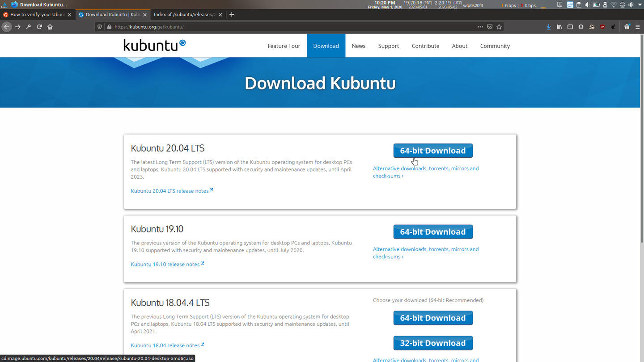View site security padlock details

click(109, 27)
